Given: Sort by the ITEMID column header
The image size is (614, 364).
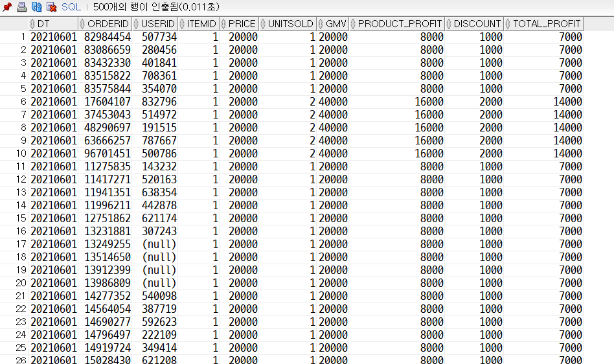Looking at the screenshot, I should tap(199, 24).
